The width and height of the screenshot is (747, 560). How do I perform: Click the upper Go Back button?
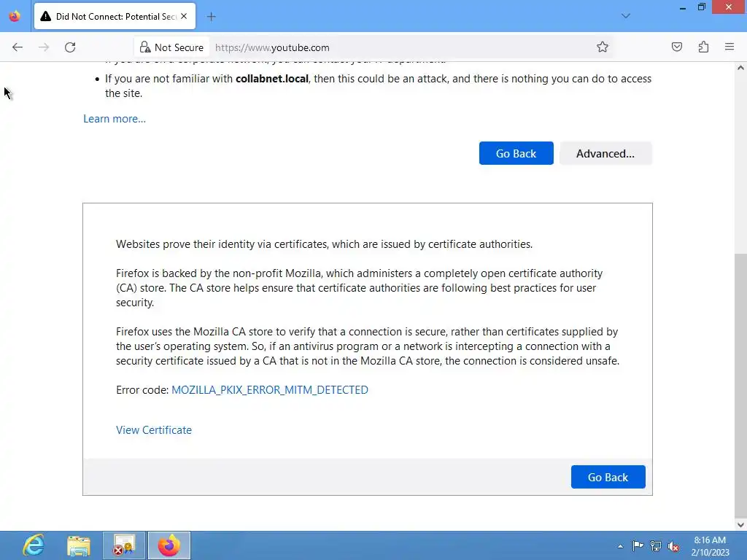(x=516, y=153)
